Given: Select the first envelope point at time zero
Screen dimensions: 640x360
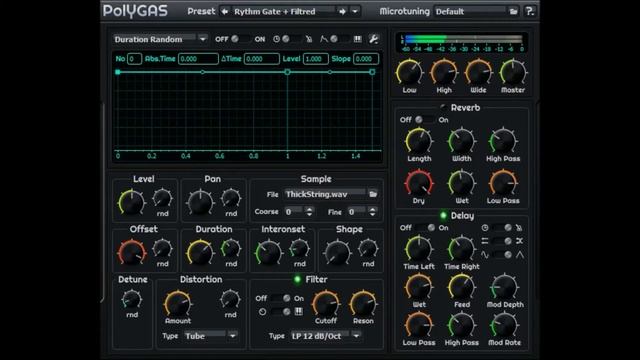Looking at the screenshot, I should [x=118, y=72].
